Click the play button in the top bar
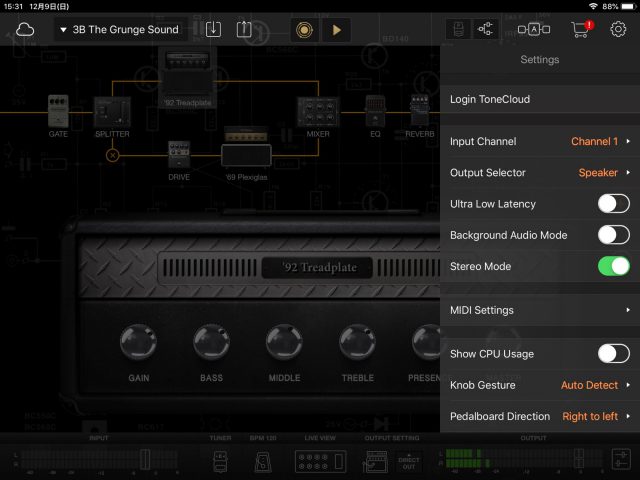The height and width of the screenshot is (480, 640). [x=336, y=30]
